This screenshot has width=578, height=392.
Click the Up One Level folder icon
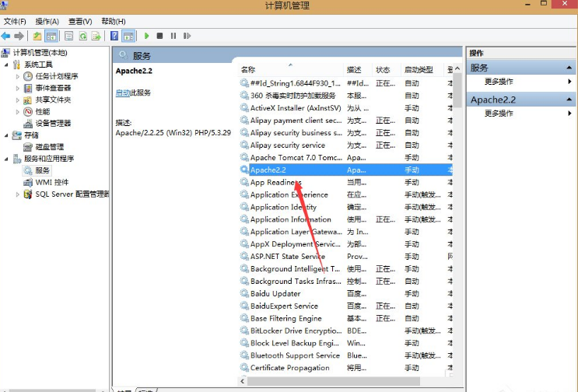pos(37,36)
